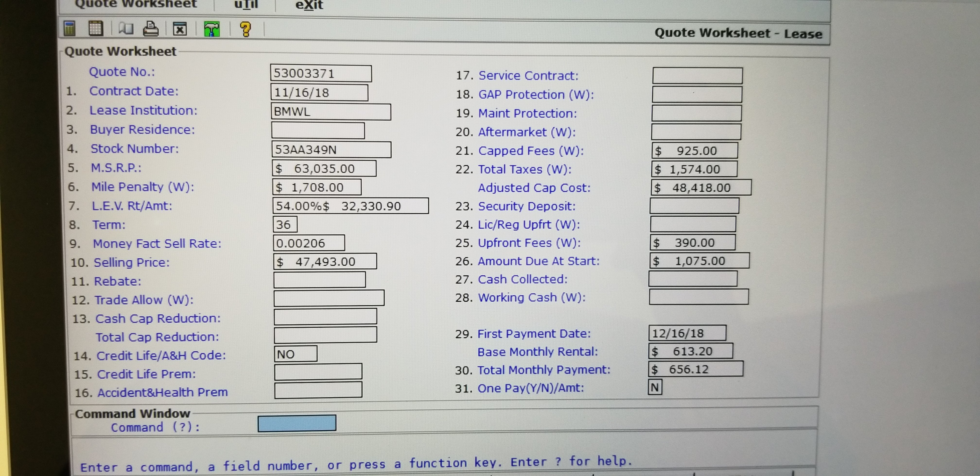980x476 pixels.
Task: Click the 'Lease Institution:' label
Action: coord(143,111)
